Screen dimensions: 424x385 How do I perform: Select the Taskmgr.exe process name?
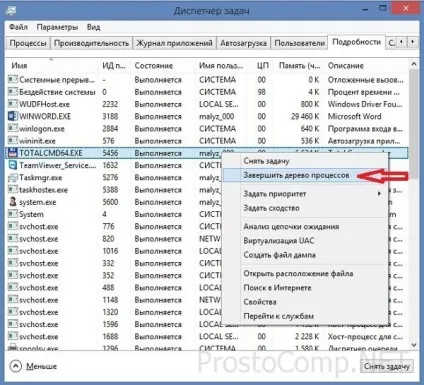(x=40, y=178)
